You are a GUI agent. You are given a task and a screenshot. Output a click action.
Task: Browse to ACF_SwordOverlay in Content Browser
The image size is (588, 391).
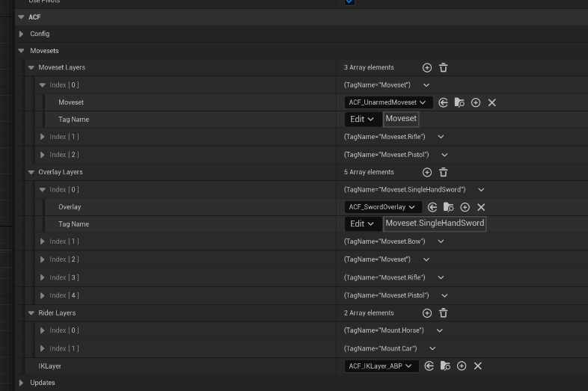tap(449, 207)
